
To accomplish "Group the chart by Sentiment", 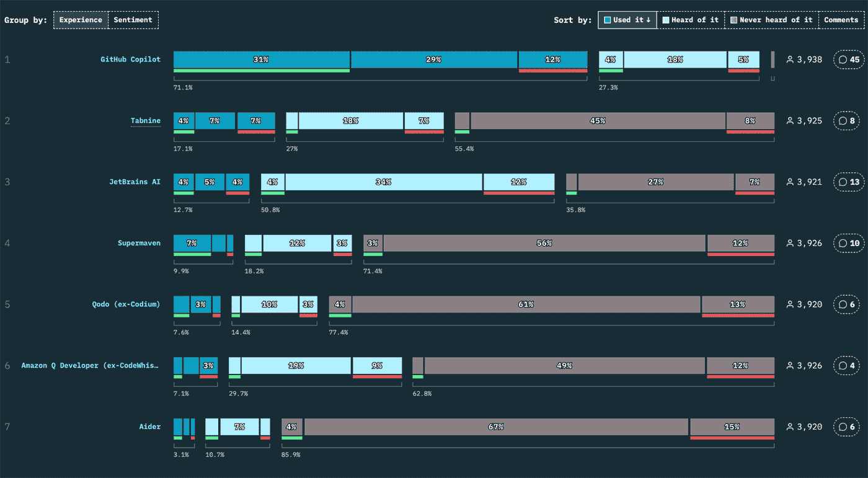I will pyautogui.click(x=133, y=20).
